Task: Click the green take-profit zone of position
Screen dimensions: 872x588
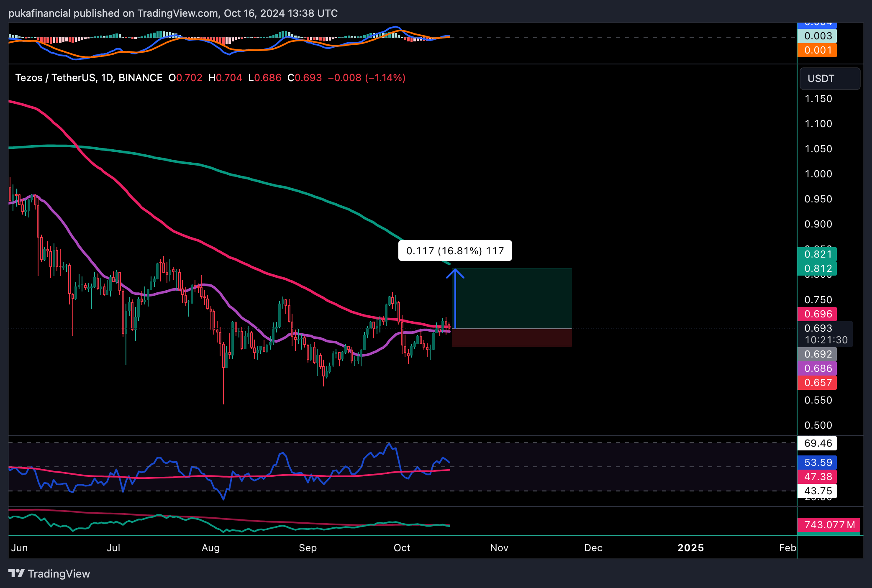Action: point(519,298)
